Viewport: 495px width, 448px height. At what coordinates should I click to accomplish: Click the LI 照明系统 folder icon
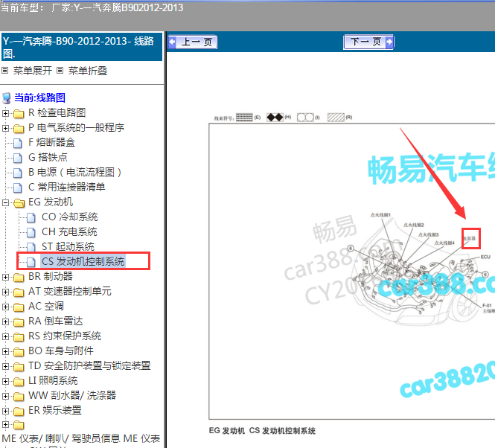click(19, 381)
